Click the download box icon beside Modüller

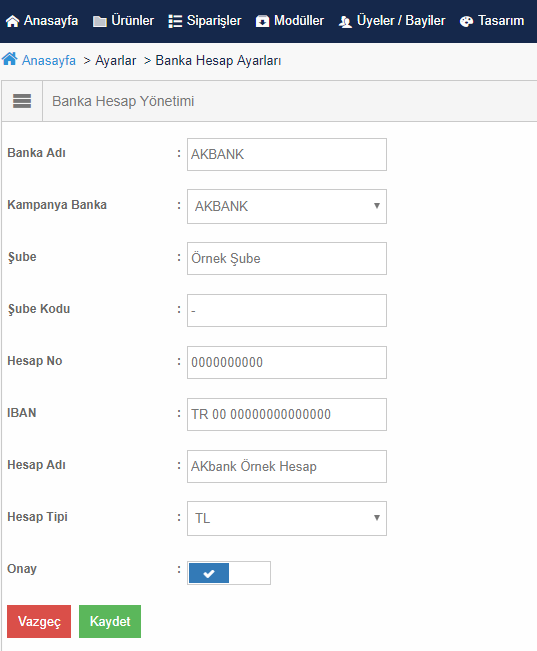pos(262,21)
